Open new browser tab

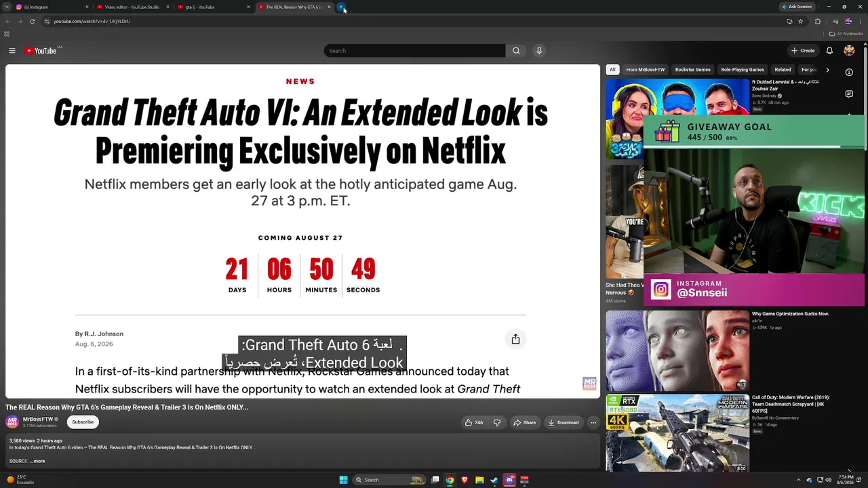(341, 7)
